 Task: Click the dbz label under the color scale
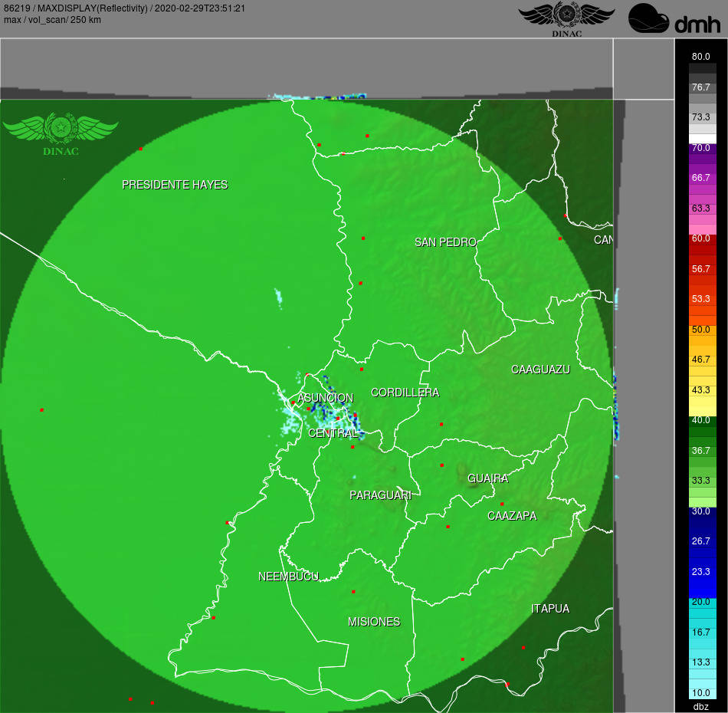point(700,706)
